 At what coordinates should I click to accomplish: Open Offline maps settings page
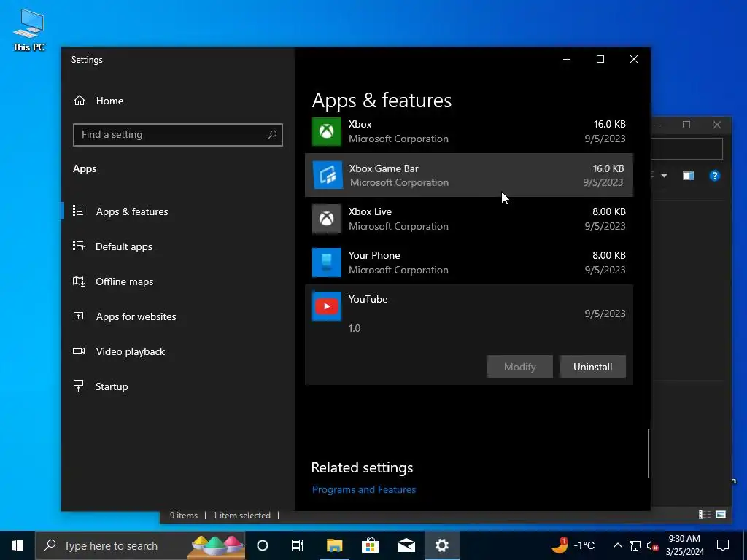[124, 281]
